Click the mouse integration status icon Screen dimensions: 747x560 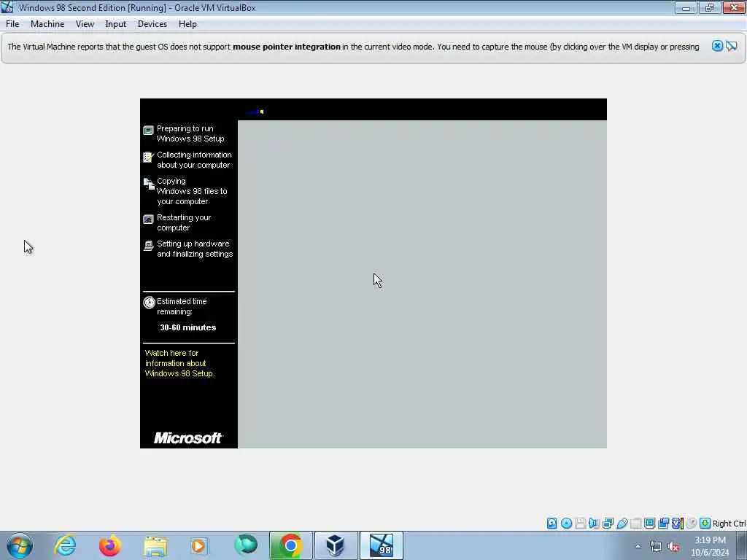click(x=692, y=524)
